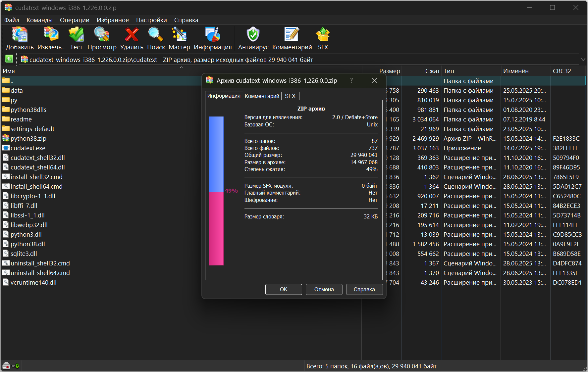
Task: Select the data folder icon
Action: (x=6, y=90)
